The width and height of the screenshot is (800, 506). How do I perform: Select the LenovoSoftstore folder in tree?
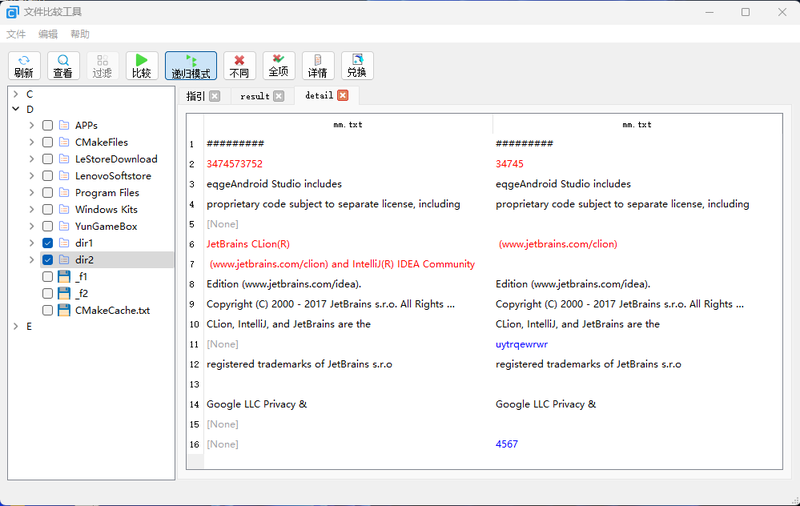coord(112,176)
